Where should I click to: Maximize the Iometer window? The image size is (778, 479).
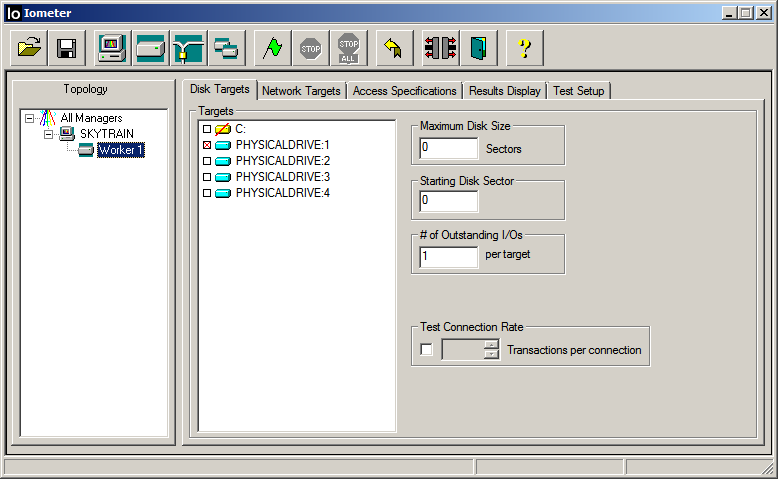pyautogui.click(x=745, y=13)
